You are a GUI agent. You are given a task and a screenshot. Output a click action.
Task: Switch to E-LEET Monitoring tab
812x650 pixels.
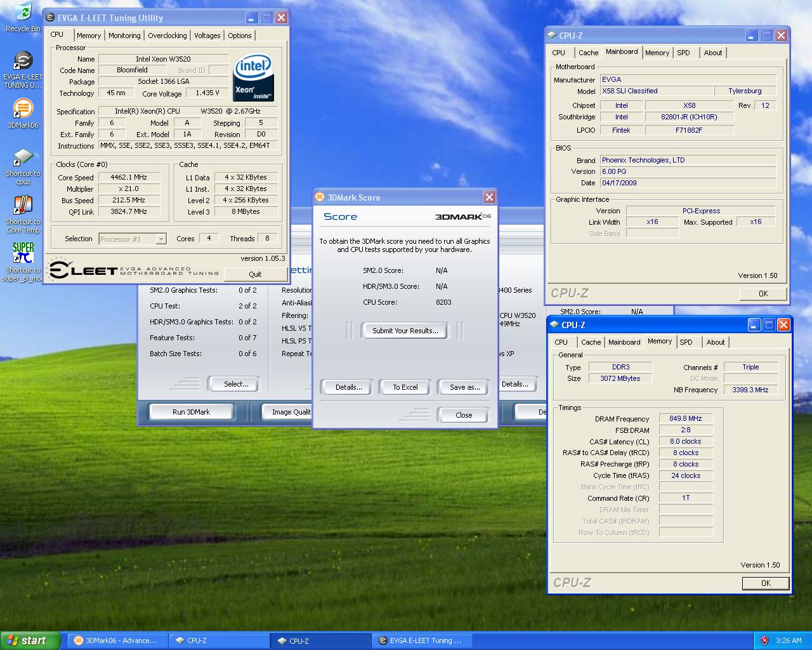click(124, 36)
